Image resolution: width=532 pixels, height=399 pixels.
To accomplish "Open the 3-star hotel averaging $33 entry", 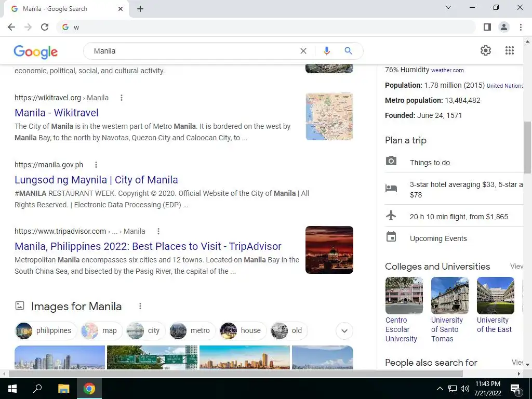I will coord(466,190).
